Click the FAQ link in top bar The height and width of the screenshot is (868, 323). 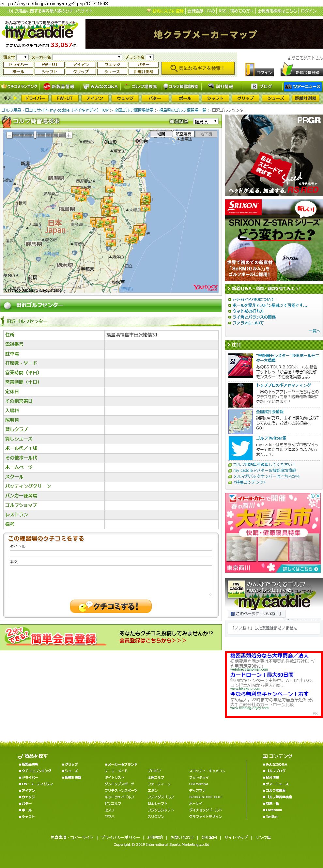211,11
